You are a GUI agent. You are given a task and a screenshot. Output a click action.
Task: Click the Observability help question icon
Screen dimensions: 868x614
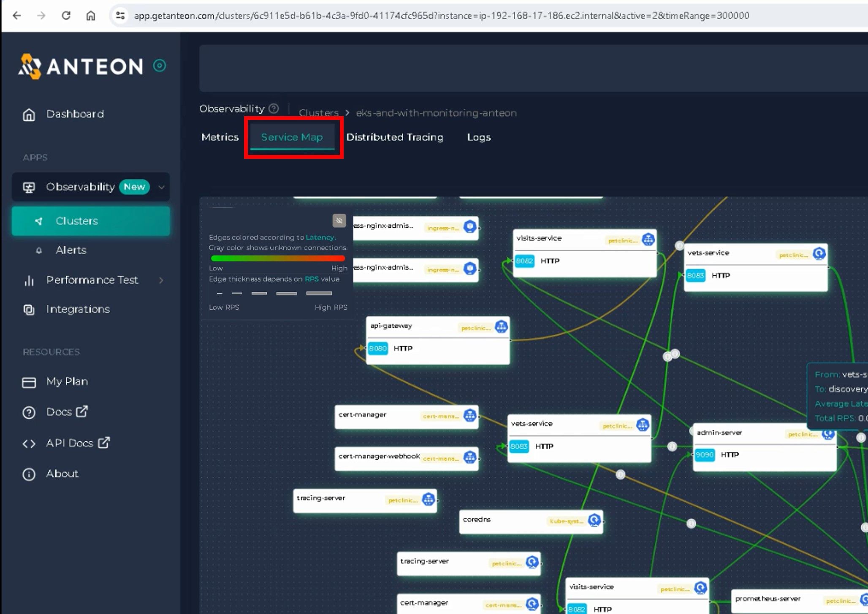274,109
